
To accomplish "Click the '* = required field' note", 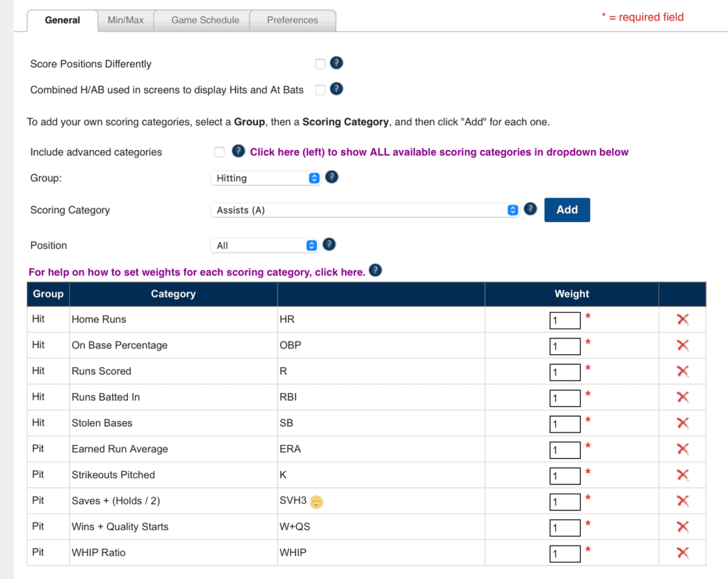I will tap(643, 17).
